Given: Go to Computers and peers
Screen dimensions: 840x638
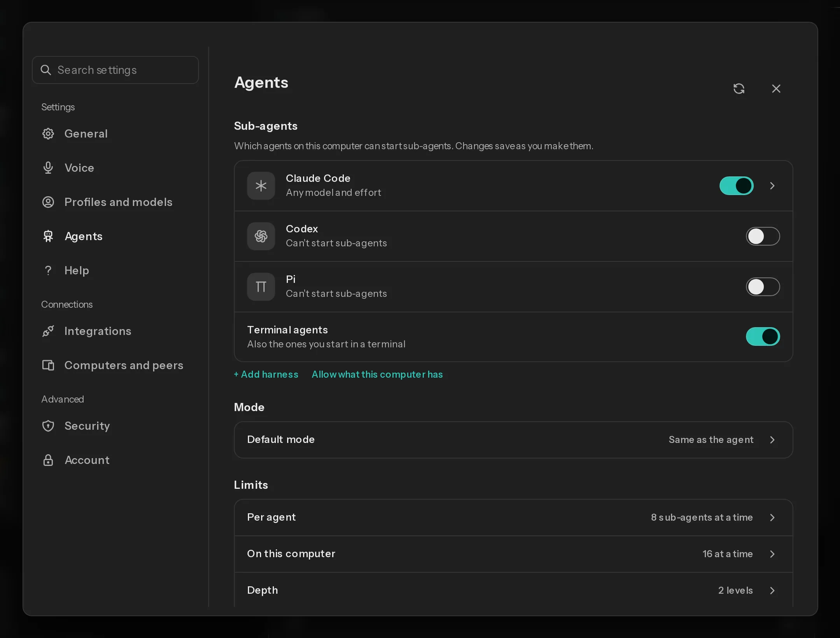Looking at the screenshot, I should click(x=115, y=365).
